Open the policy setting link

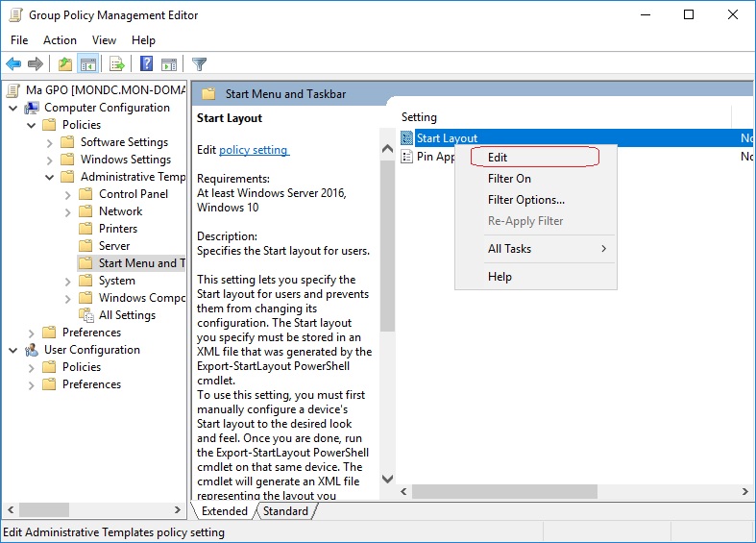(x=254, y=150)
